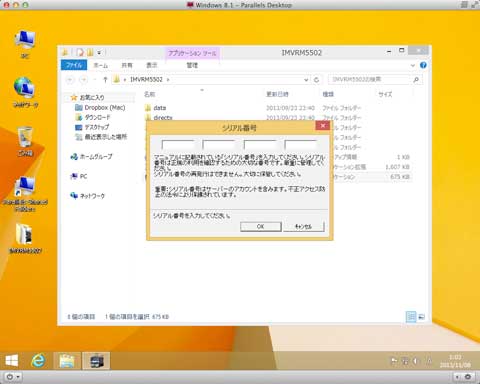Maximize the IMVRM5502 Explorer window
The width and height of the screenshot is (480, 384).
402,51
